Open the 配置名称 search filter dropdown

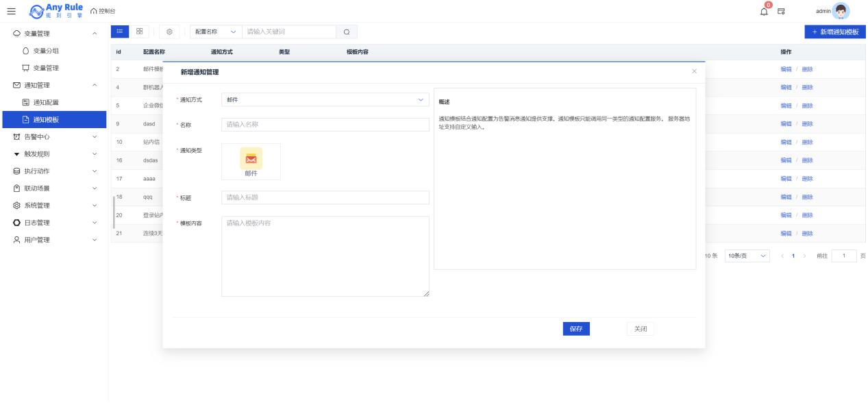pyautogui.click(x=215, y=32)
